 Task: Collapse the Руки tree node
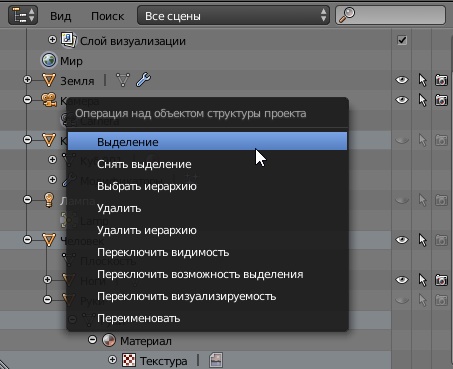(47, 299)
